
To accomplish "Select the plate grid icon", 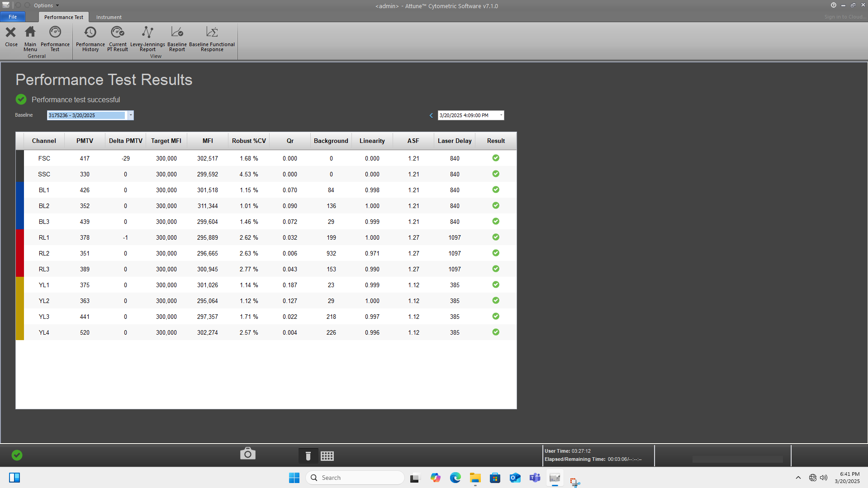I will tap(327, 456).
